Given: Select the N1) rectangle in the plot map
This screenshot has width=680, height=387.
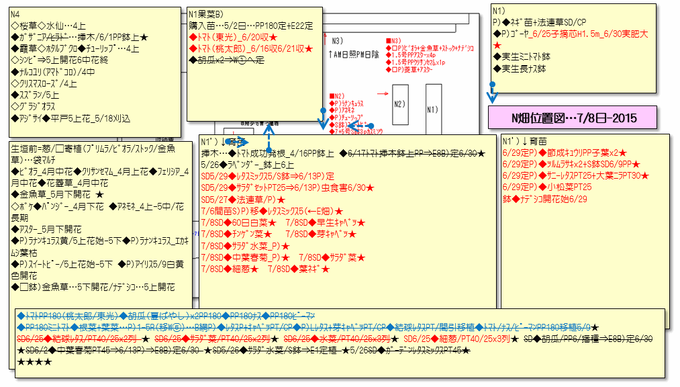Looking at the screenshot, I should coord(433,109).
